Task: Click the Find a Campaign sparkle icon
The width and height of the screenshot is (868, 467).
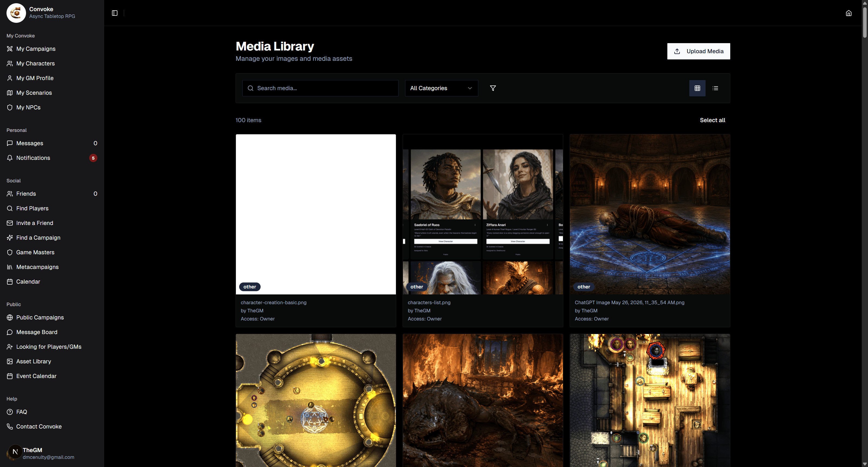Action: 10,238
